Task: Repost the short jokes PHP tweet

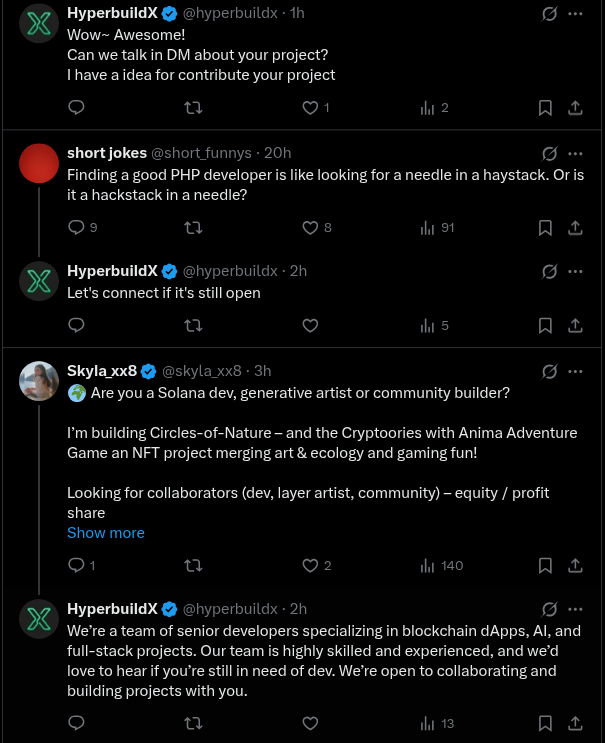Action: 194,228
